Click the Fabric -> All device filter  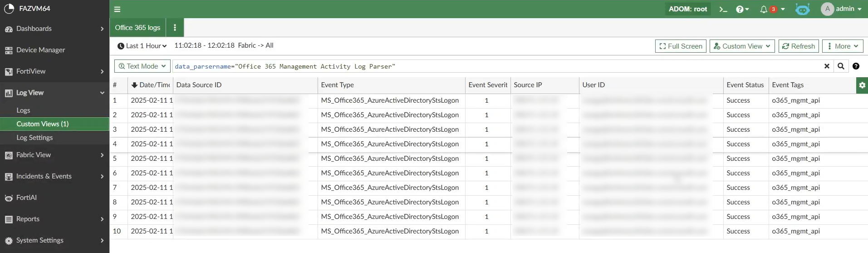pyautogui.click(x=255, y=45)
